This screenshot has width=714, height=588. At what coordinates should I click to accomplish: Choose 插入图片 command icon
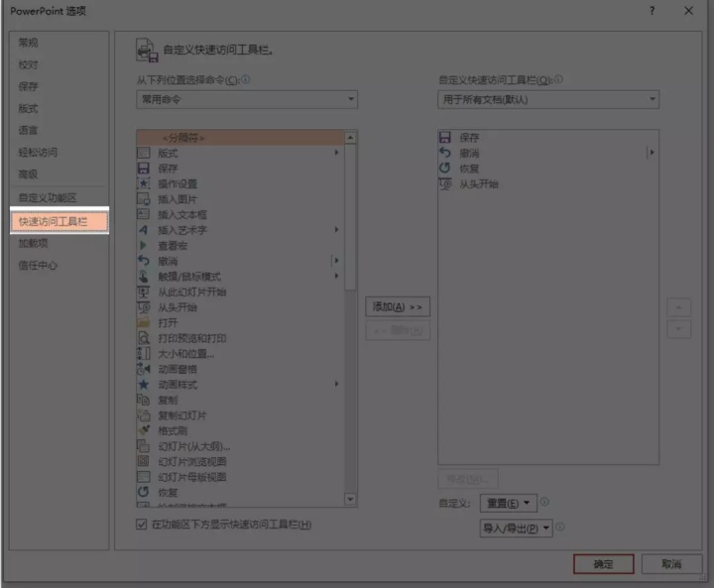coord(144,199)
